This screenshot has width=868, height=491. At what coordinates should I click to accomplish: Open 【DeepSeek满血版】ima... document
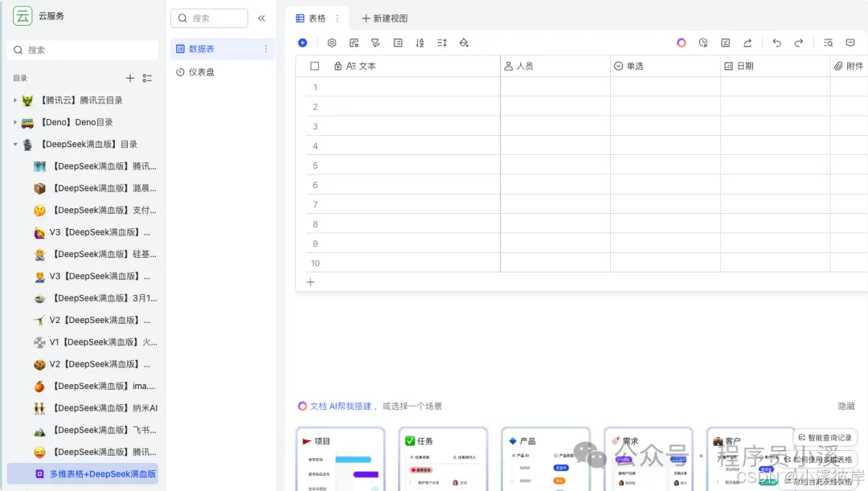[x=95, y=386]
